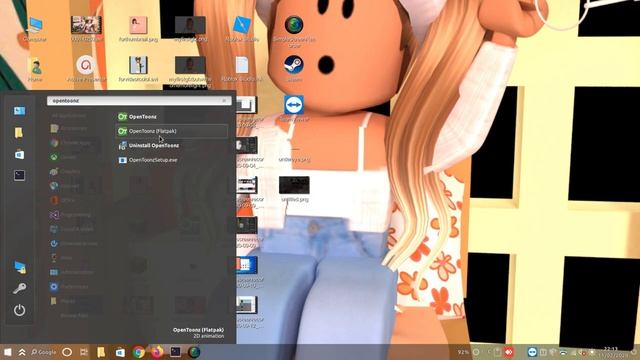The image size is (640, 360).
Task: Open the yellow Files folder in taskbar
Action: (x=101, y=352)
